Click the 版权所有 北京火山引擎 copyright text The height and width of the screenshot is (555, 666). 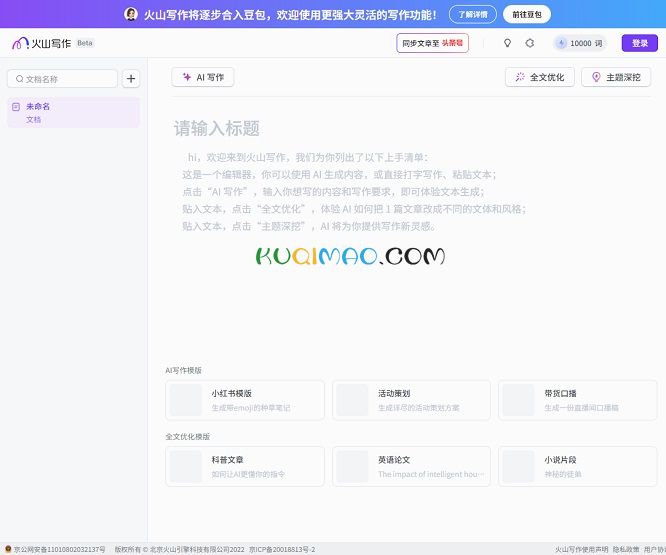(180, 549)
